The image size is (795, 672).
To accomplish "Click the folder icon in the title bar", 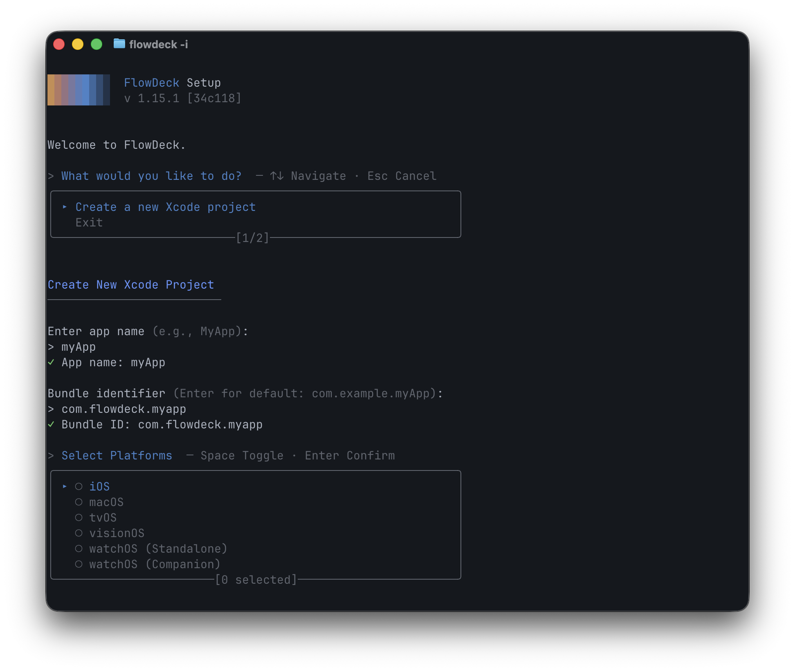I will tap(119, 44).
